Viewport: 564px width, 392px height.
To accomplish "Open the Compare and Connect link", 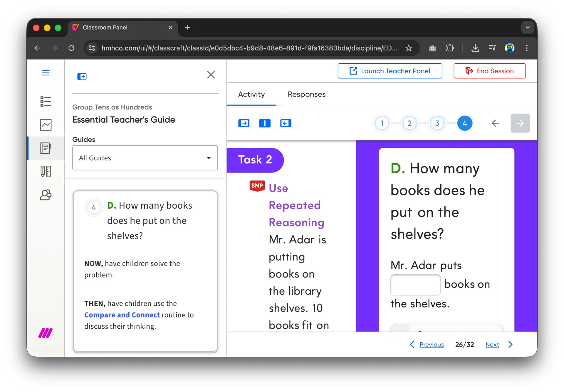I will [x=122, y=315].
